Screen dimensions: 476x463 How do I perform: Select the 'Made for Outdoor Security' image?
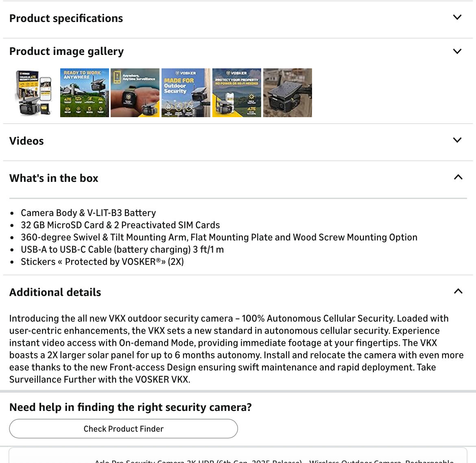click(186, 93)
